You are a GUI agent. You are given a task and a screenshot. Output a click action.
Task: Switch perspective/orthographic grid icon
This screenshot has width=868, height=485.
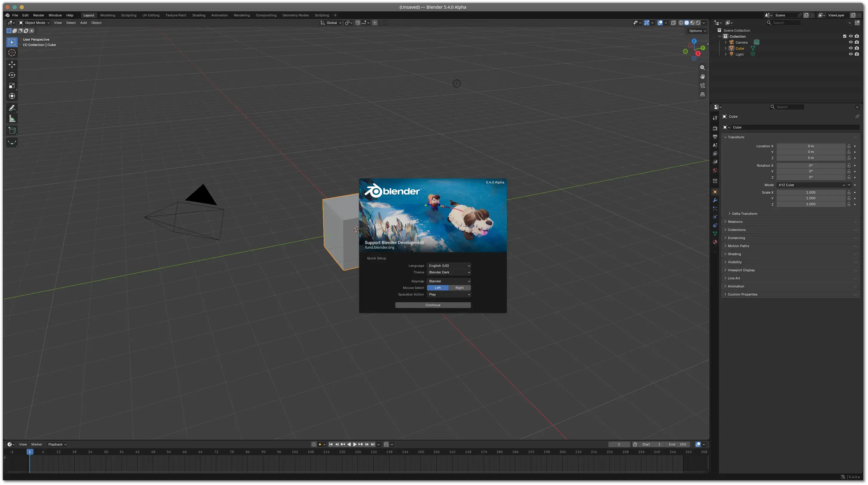pos(702,94)
